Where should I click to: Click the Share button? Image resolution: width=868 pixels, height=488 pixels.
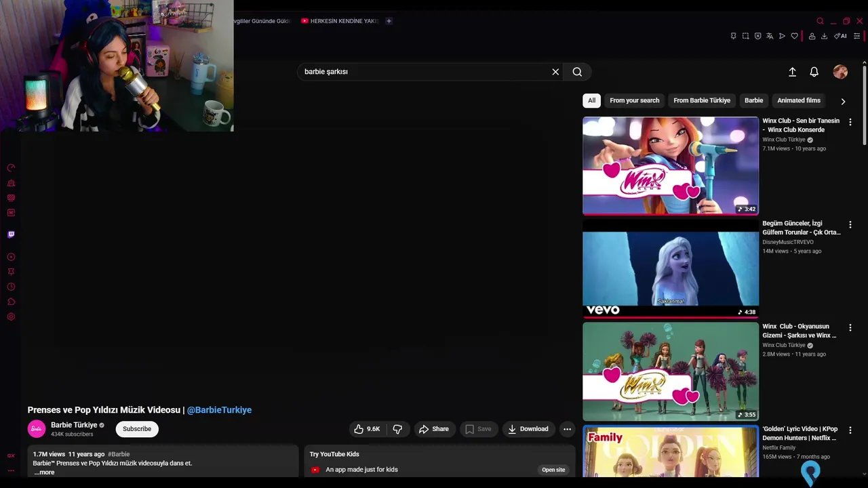[433, 429]
